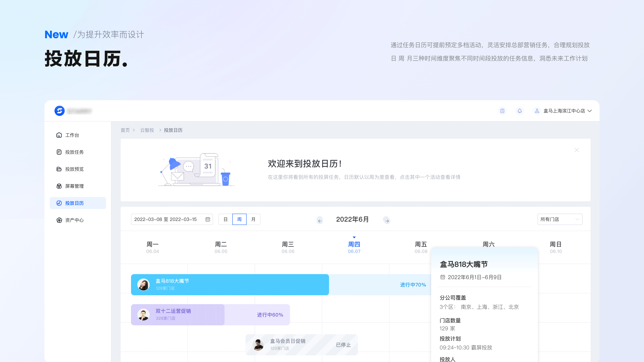The width and height of the screenshot is (644, 362).
Task: Select 周一 06.04 column header
Action: click(x=152, y=247)
